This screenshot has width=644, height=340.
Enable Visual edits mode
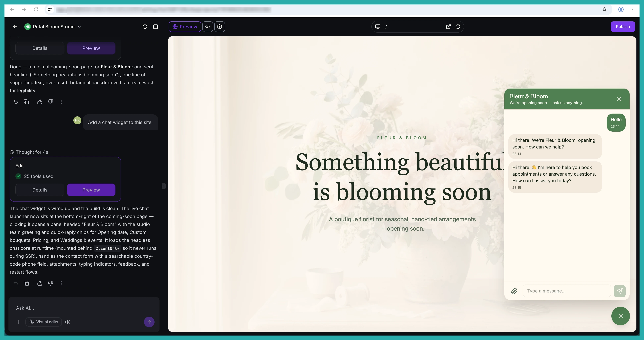44,322
